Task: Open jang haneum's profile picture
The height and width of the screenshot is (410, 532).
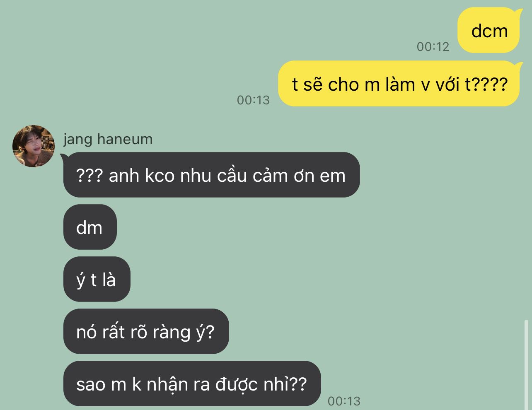Action: point(33,146)
